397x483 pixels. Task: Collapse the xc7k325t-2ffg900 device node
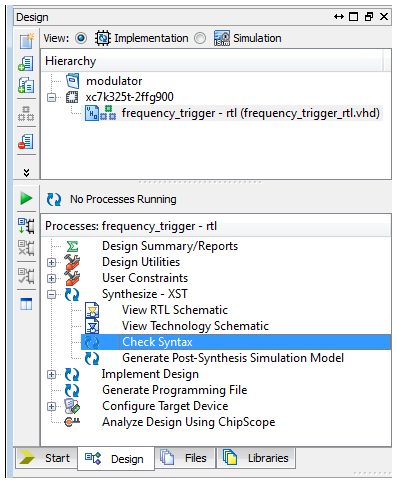(x=51, y=97)
